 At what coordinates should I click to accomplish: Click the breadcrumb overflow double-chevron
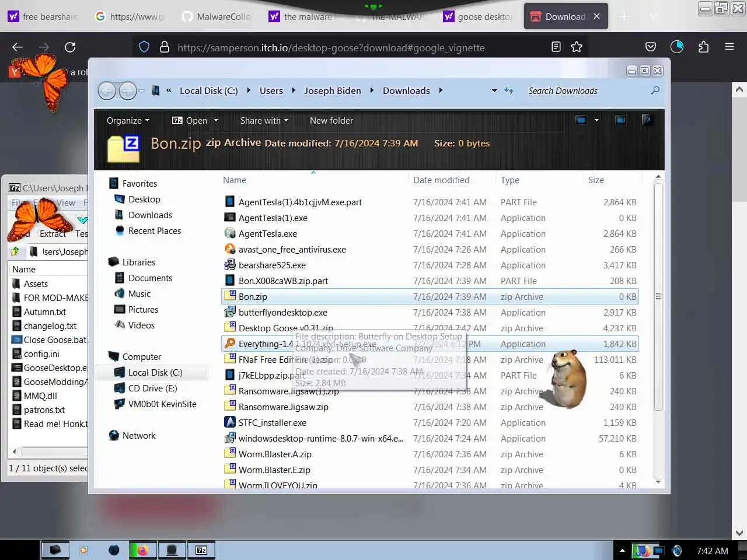(169, 90)
